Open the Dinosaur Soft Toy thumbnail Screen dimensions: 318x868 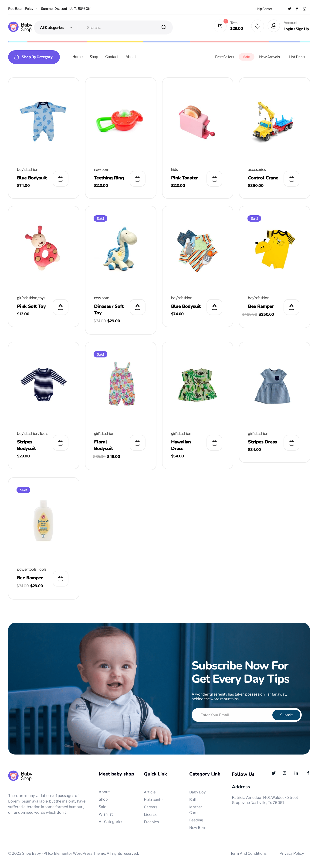121,249
